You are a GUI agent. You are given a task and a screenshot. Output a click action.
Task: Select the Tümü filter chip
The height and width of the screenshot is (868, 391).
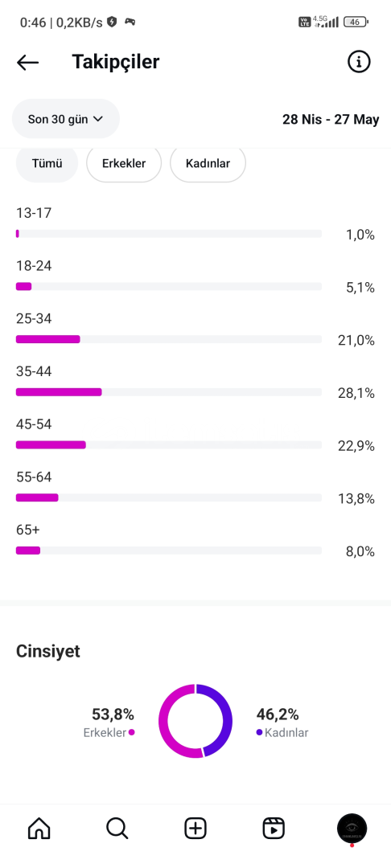[x=47, y=164]
